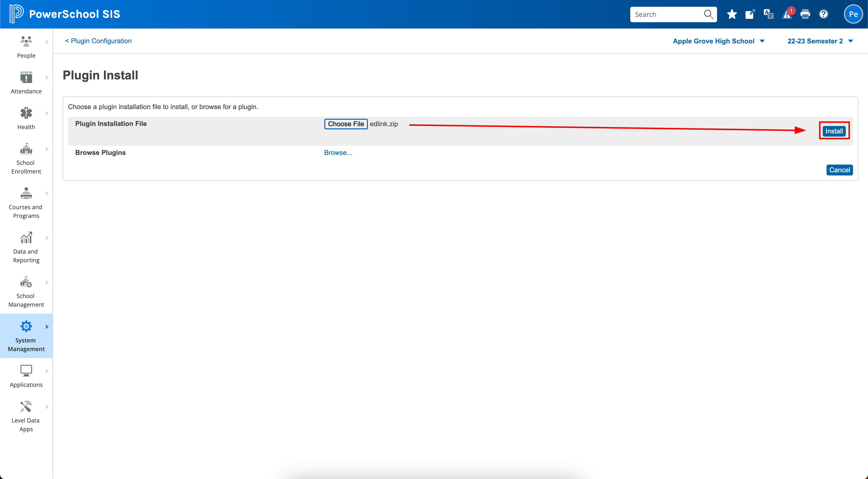Image resolution: width=868 pixels, height=479 pixels.
Task: Expand the School Enrollment submenu arrow
Action: (47, 149)
